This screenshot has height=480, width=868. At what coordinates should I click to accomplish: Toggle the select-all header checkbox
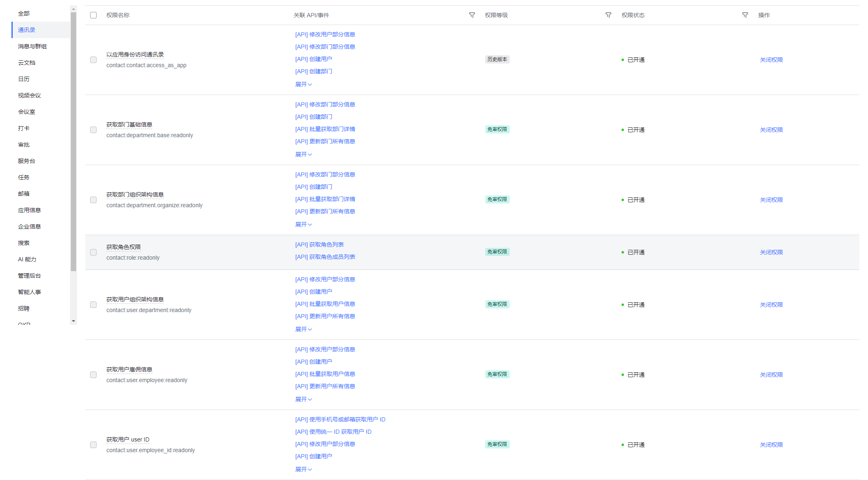coord(93,15)
